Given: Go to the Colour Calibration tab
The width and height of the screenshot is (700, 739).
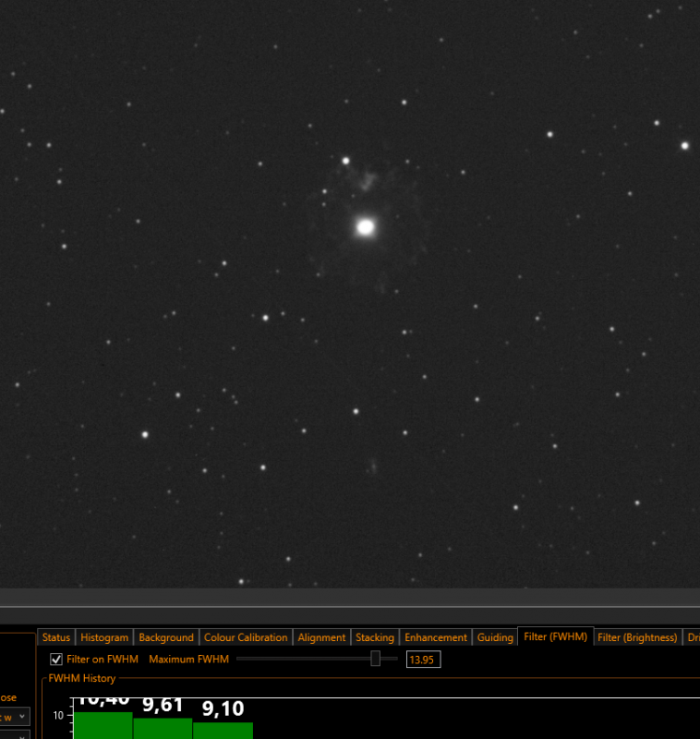Looking at the screenshot, I should tap(246, 637).
